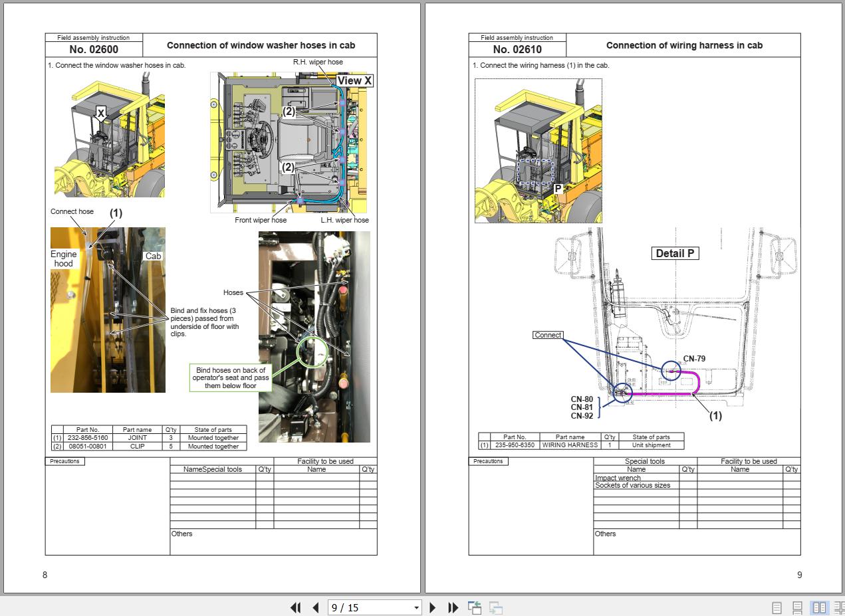This screenshot has width=845, height=616.
Task: Click the Connect callout box
Action: pyautogui.click(x=548, y=335)
